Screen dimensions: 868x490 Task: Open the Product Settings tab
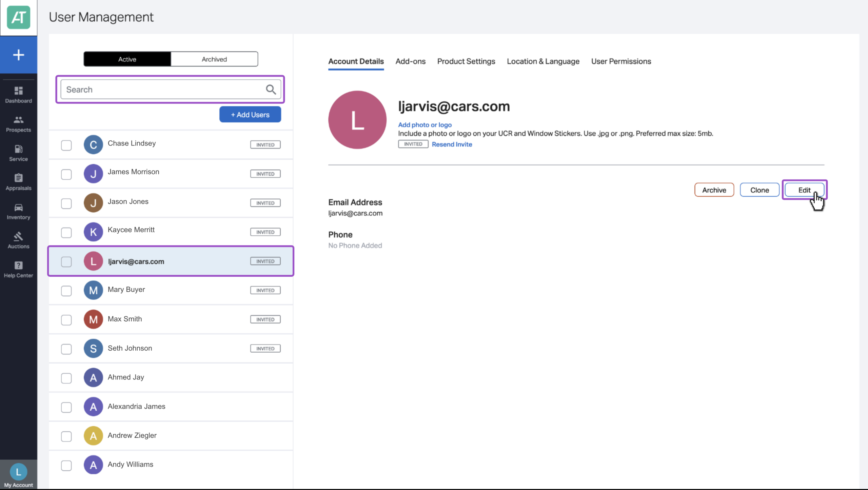click(466, 61)
